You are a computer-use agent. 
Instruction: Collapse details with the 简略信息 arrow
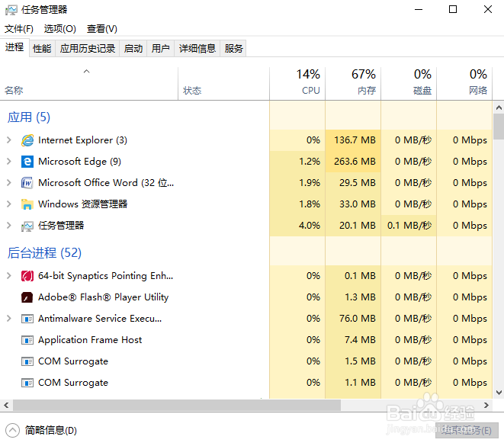12,430
